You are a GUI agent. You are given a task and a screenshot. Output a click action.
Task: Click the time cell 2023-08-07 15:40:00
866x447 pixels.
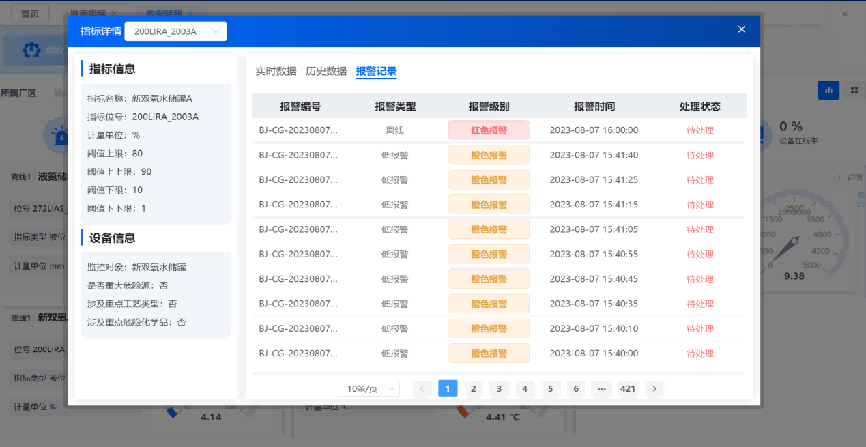pos(594,353)
